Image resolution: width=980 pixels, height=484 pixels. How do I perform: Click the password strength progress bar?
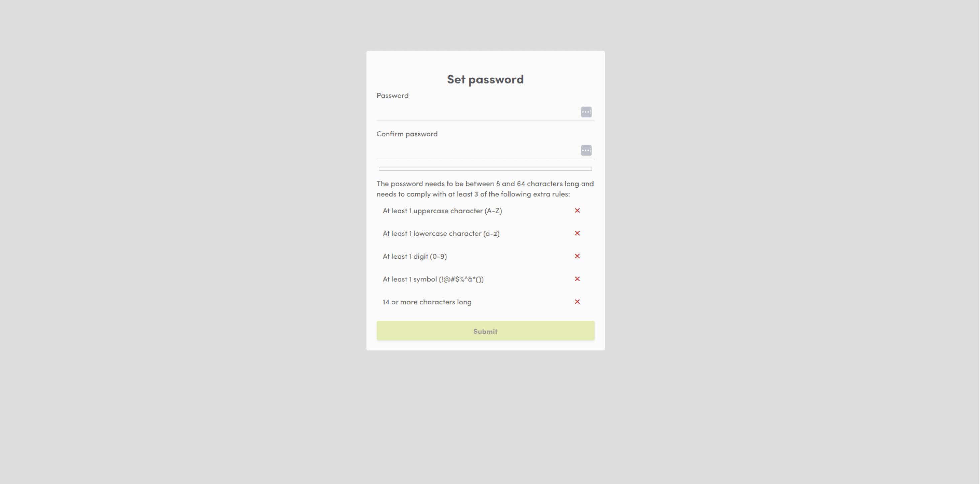tap(485, 169)
